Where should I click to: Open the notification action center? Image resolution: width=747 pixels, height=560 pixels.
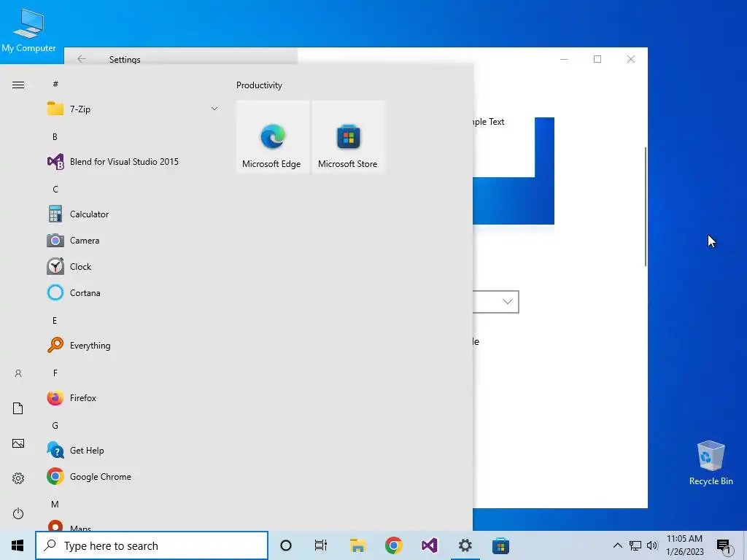coord(724,547)
